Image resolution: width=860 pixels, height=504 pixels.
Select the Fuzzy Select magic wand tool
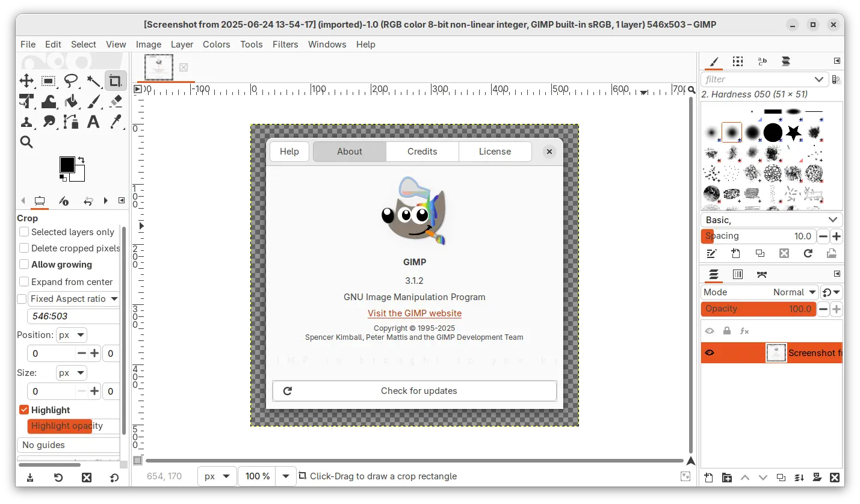point(93,81)
